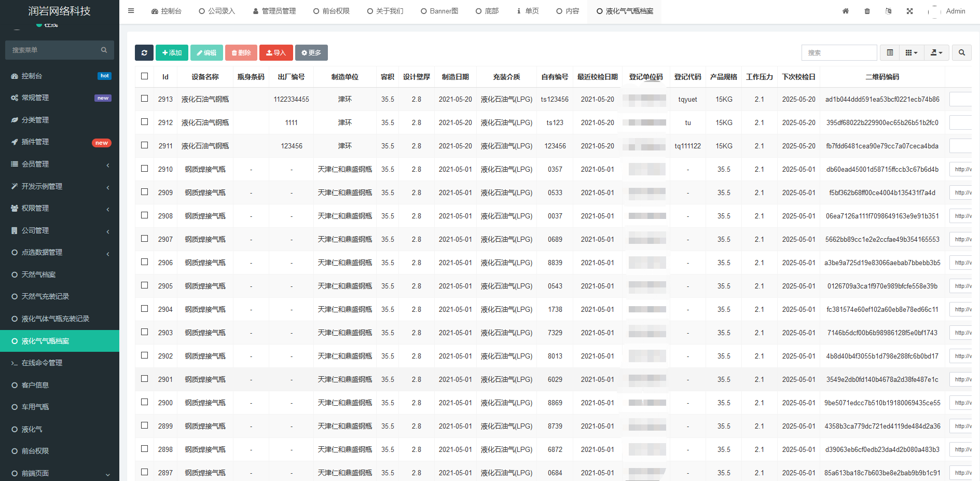The image size is (980, 481).
Task: Click the 编辑 button
Action: pyautogui.click(x=206, y=52)
